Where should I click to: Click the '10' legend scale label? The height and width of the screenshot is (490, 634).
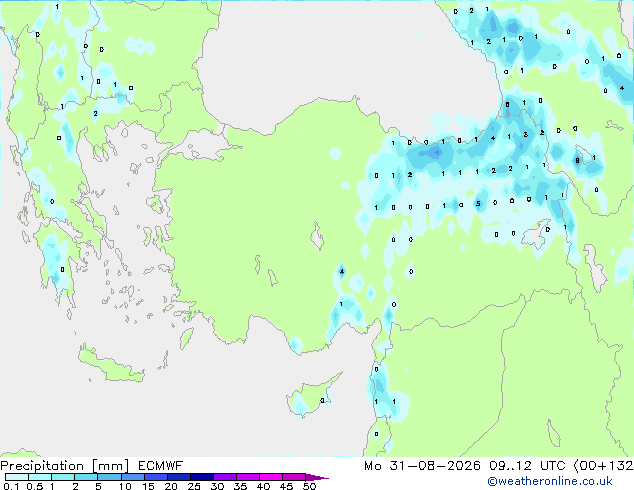click(125, 486)
